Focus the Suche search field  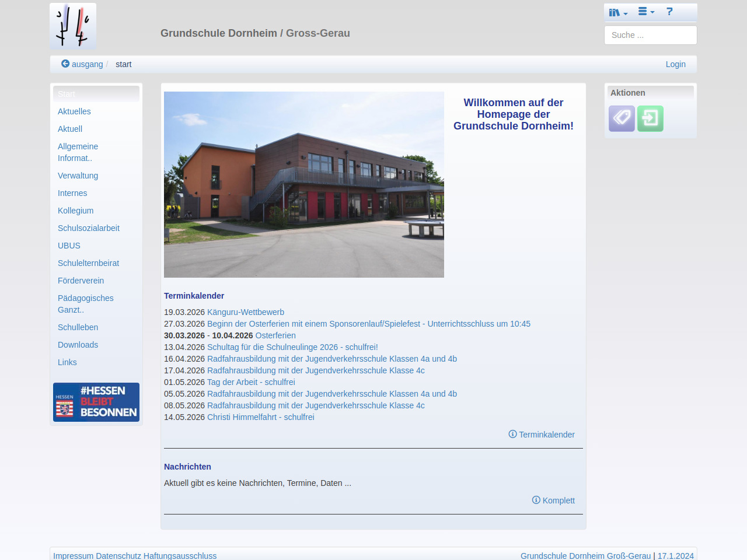point(650,35)
